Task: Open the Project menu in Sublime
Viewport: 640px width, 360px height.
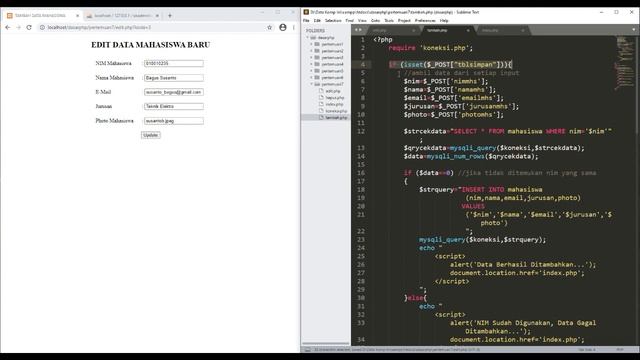Action: tap(404, 20)
